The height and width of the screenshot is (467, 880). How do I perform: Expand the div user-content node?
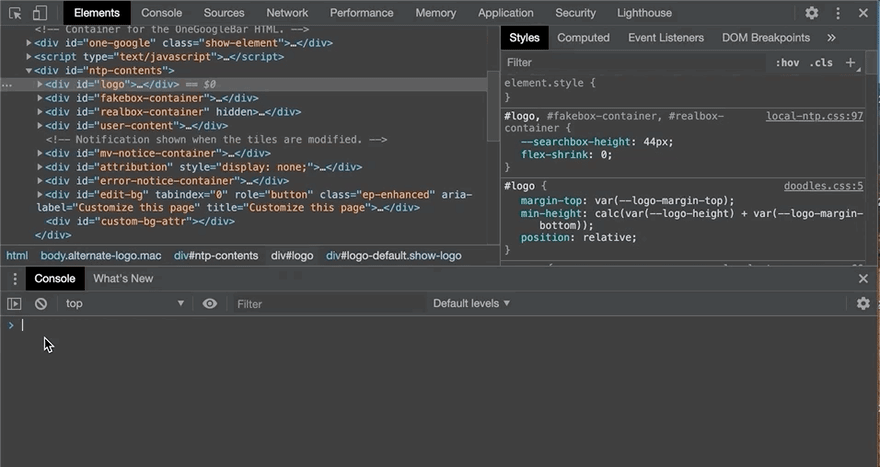tap(40, 126)
